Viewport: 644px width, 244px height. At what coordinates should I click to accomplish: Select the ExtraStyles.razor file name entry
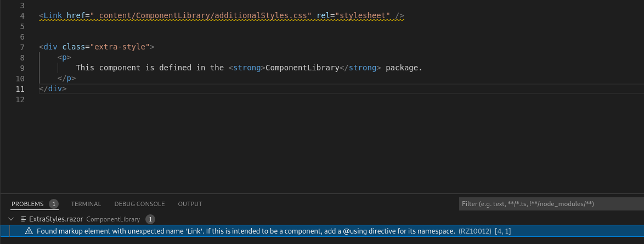pyautogui.click(x=56, y=219)
